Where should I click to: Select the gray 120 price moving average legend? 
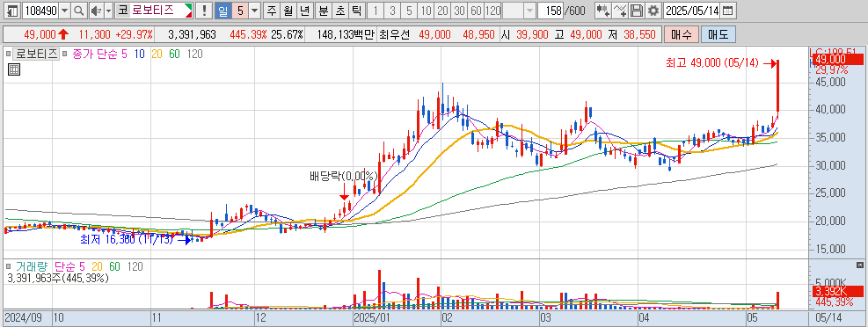[195, 54]
